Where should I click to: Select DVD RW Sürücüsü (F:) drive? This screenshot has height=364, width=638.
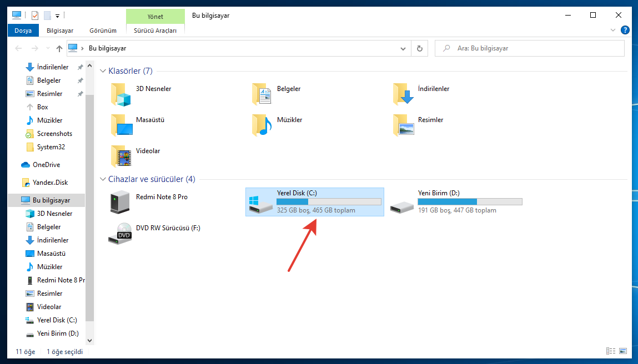coord(120,234)
